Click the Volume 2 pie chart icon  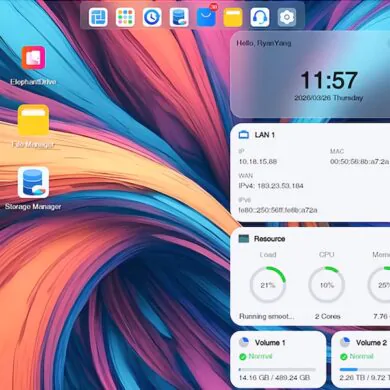pyautogui.click(x=345, y=342)
